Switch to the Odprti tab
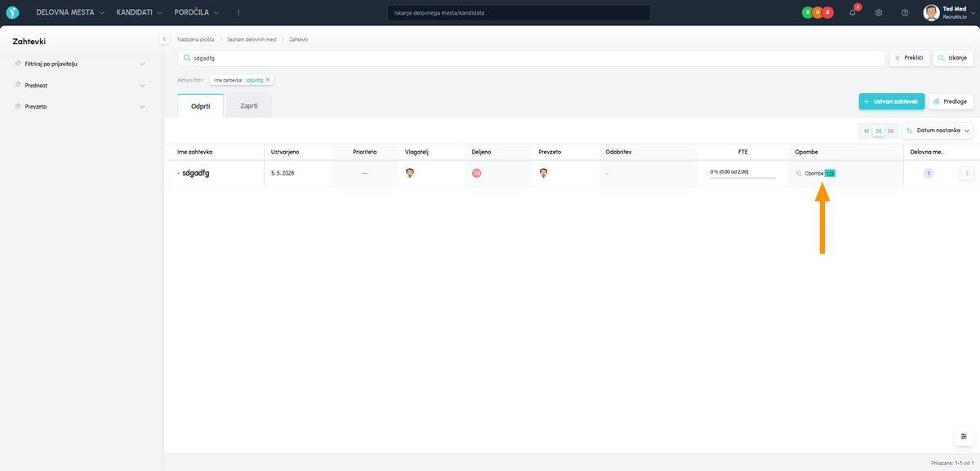Image resolution: width=980 pixels, height=471 pixels. pyautogui.click(x=200, y=105)
